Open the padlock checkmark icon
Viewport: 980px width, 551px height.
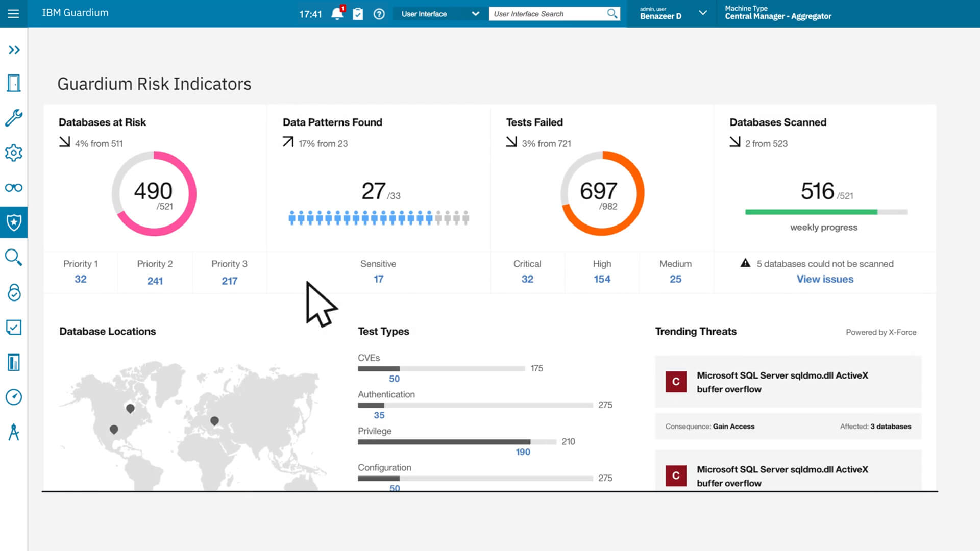(14, 292)
